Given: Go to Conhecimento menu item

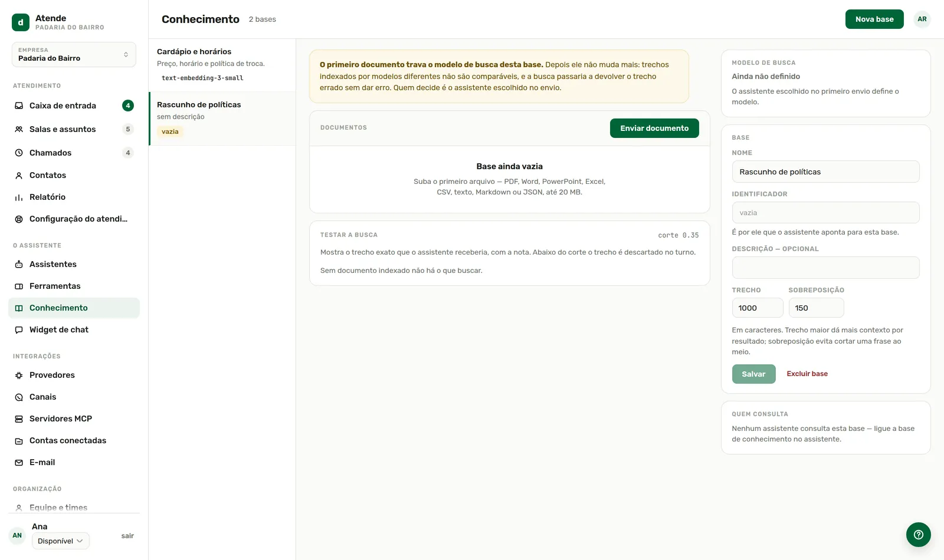Looking at the screenshot, I should 74,308.
